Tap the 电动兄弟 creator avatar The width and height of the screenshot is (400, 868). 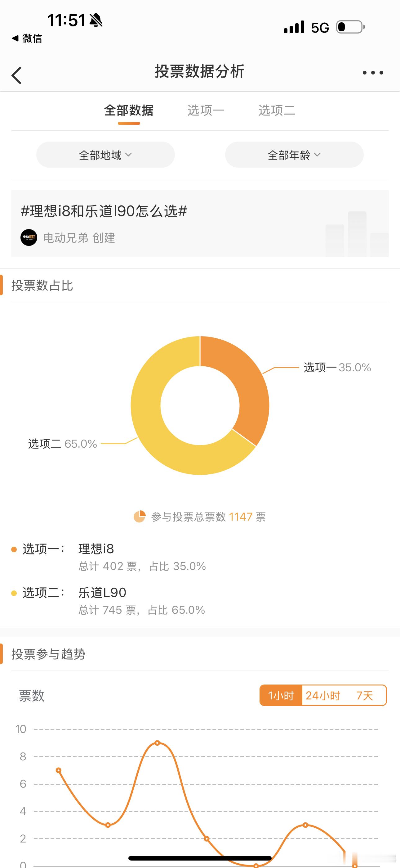pyautogui.click(x=29, y=237)
